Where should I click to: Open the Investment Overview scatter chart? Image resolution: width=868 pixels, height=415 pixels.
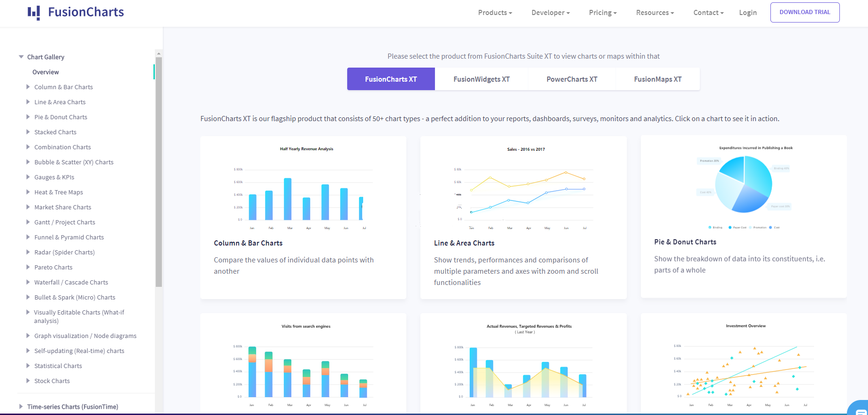point(744,365)
